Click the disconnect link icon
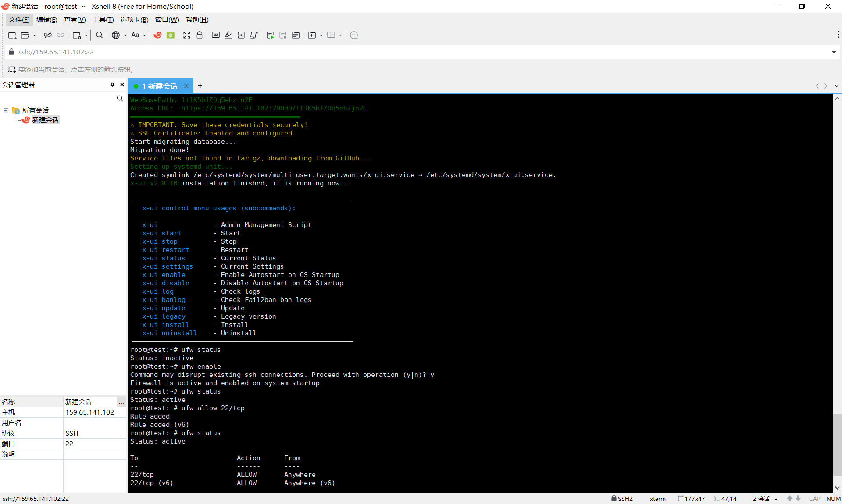842x504 pixels. click(48, 35)
